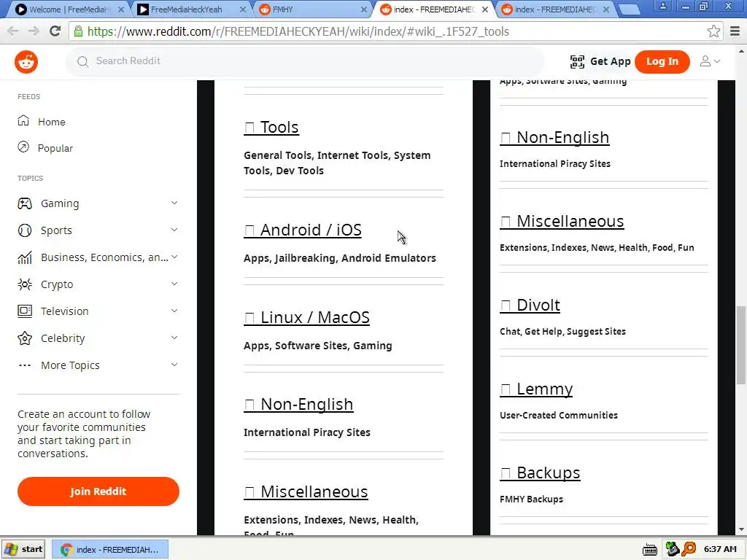Viewport: 747px width, 560px height.
Task: Click the keyboard icon in system tray
Action: [x=650, y=550]
